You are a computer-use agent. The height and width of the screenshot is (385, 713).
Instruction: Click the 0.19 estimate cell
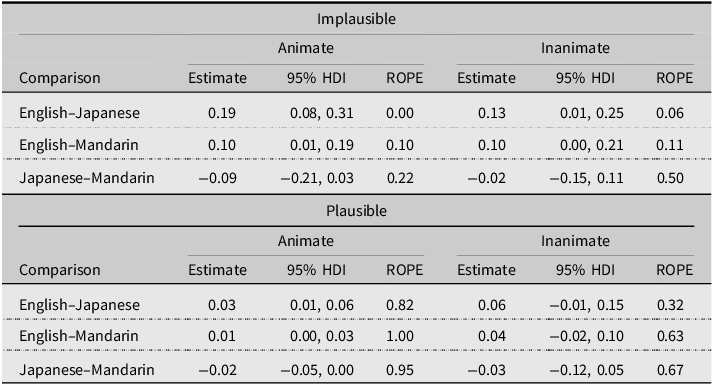point(222,113)
